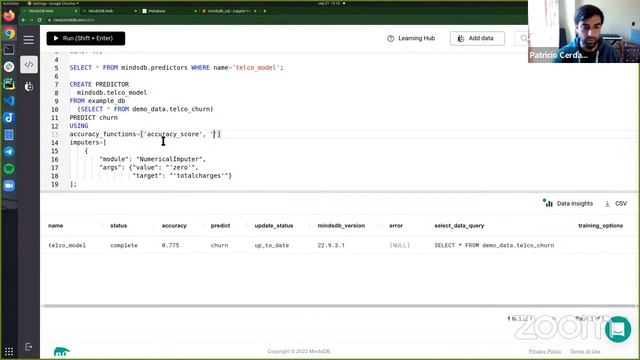
Task: Click the horizontal scrollbar under the results table
Action: tap(339, 306)
